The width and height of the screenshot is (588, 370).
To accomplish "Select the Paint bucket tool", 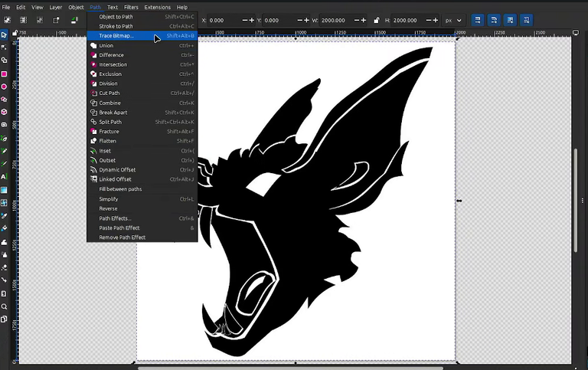I will (4, 228).
